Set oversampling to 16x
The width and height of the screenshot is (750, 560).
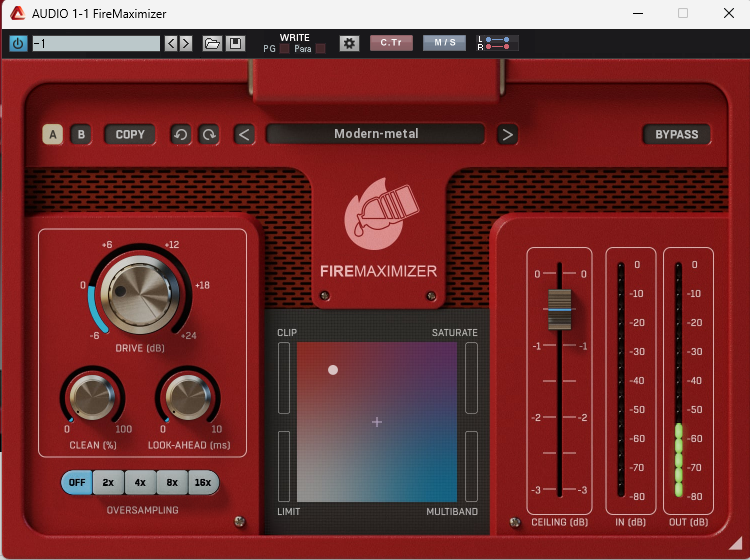click(x=203, y=483)
